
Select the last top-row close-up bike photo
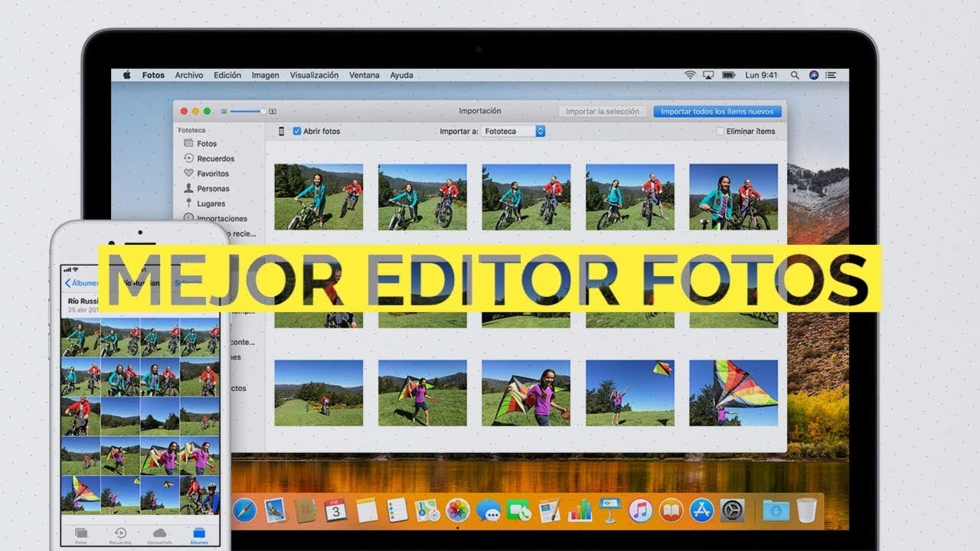(x=733, y=197)
